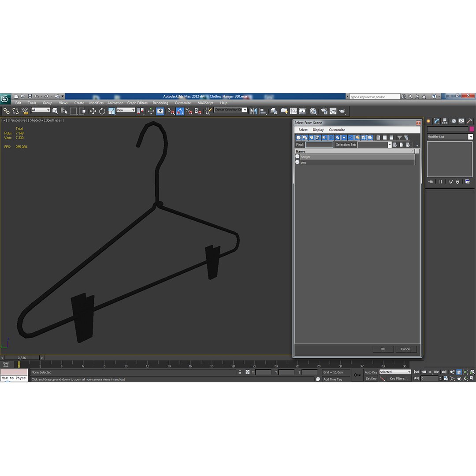This screenshot has width=476, height=476.
Task: Open Display menu in Select From Scene
Action: pyautogui.click(x=318, y=130)
